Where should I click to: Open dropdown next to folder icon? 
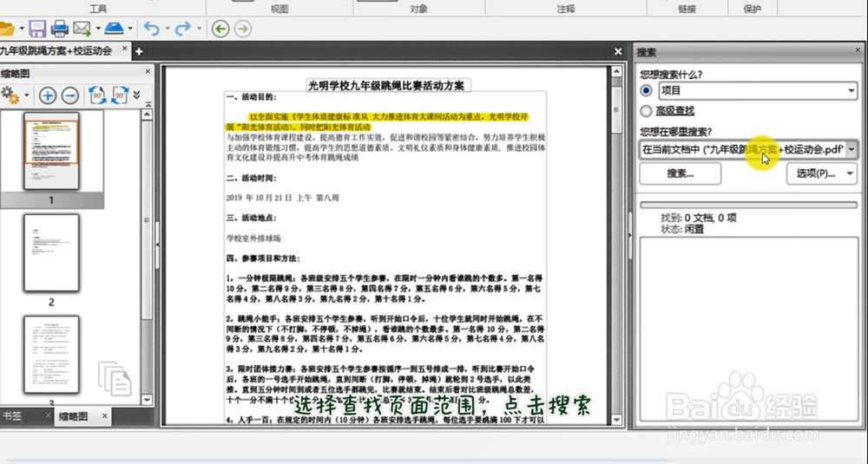[22, 29]
